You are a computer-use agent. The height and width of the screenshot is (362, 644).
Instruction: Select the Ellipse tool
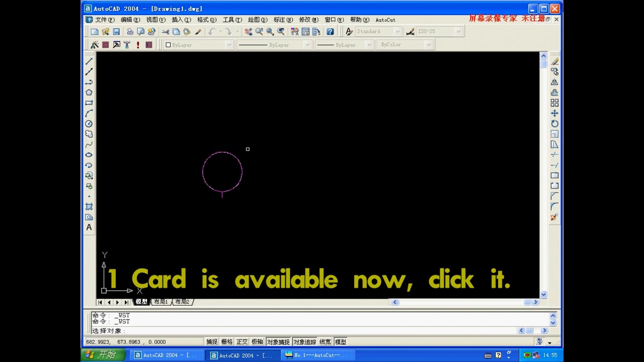pos(89,155)
